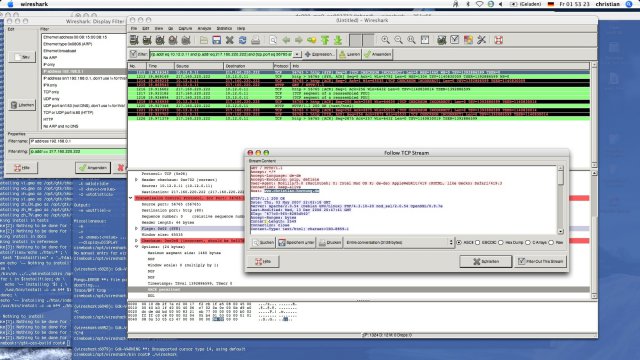Toggle auto scroll in live capture button
This screenshot has height=360, width=640.
(x=368, y=40)
